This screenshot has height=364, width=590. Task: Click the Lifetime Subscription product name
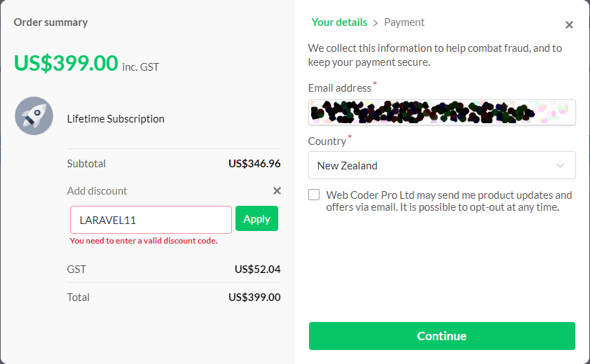tap(116, 119)
